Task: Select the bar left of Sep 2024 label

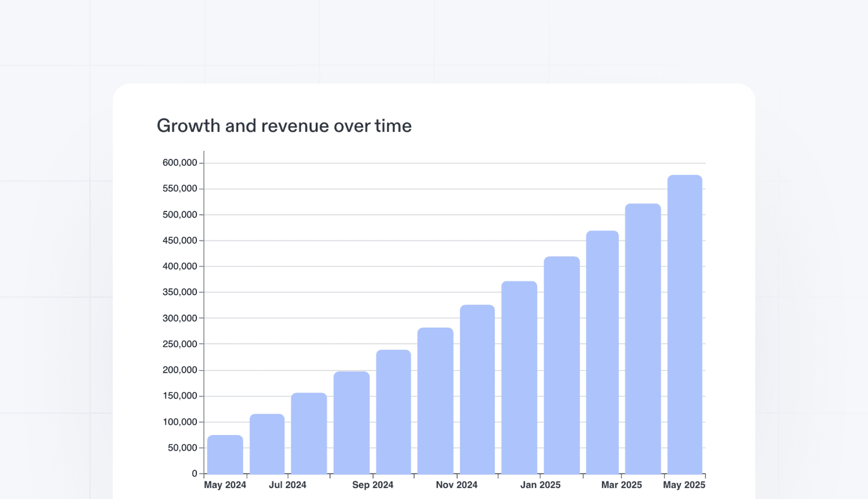Action: 352,423
